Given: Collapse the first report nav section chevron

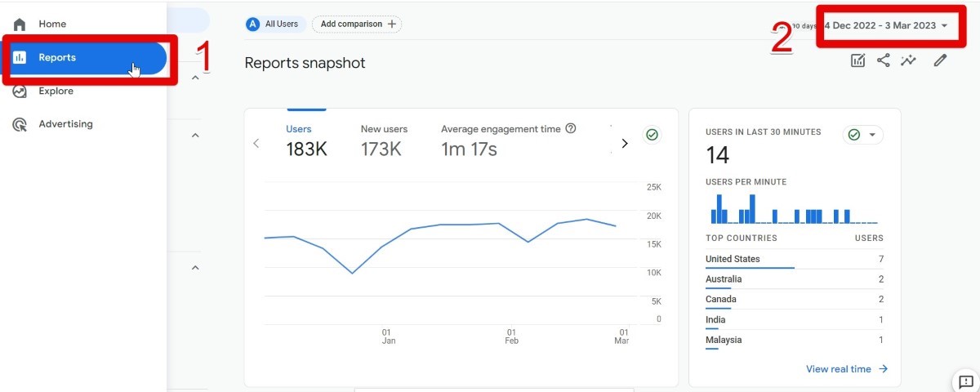Looking at the screenshot, I should tap(195, 78).
